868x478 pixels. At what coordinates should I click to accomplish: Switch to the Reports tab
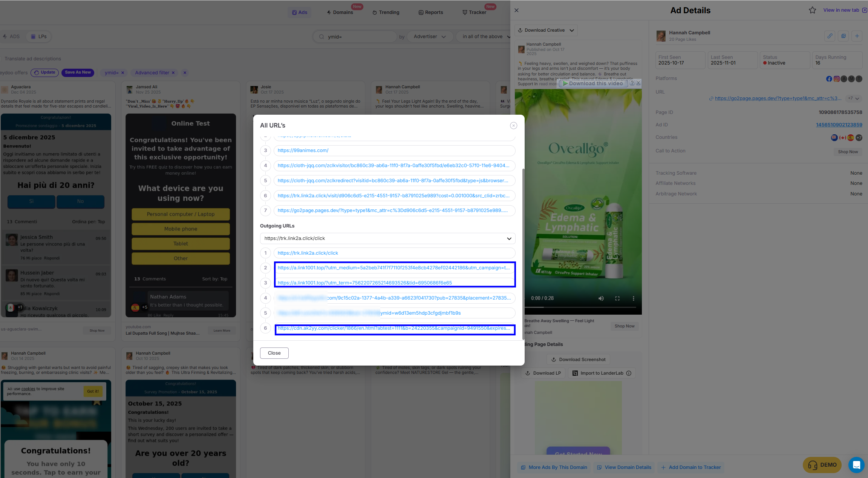coord(431,12)
